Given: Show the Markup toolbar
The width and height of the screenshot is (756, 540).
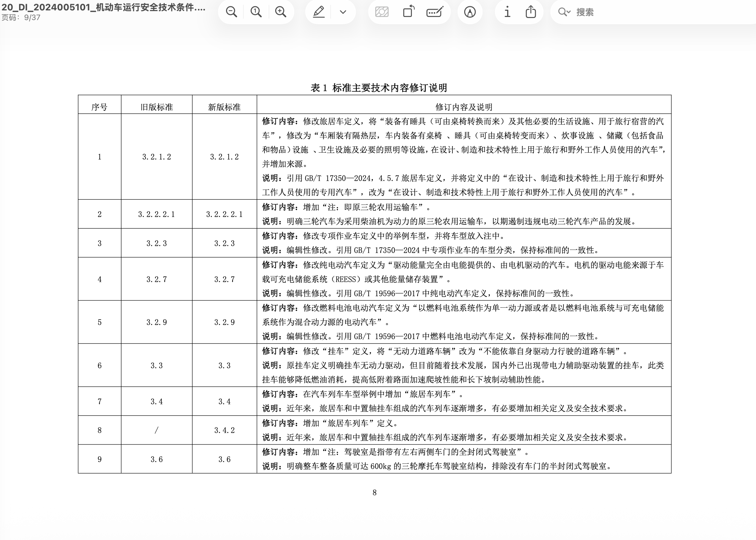Looking at the screenshot, I should pos(470,12).
